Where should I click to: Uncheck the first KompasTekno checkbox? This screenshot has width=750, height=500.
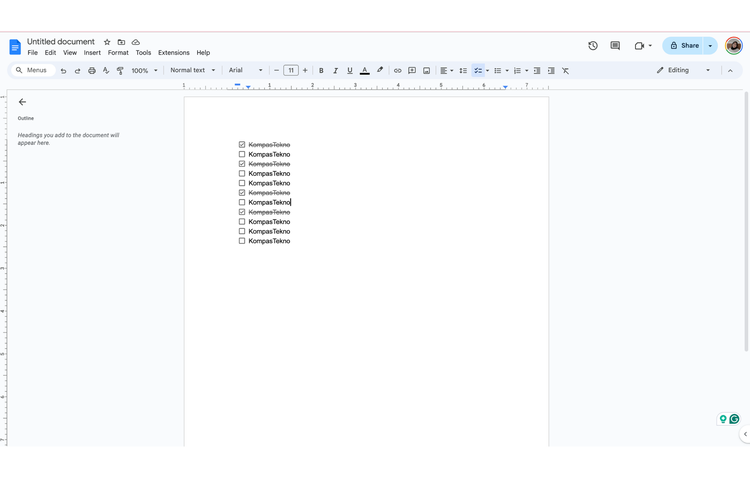[242, 145]
